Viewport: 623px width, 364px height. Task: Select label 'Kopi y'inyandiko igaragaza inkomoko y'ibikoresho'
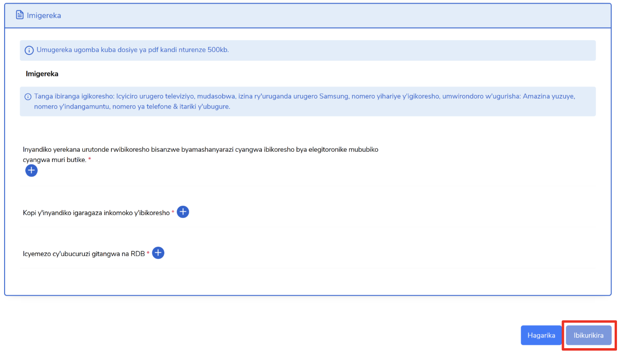click(x=96, y=213)
